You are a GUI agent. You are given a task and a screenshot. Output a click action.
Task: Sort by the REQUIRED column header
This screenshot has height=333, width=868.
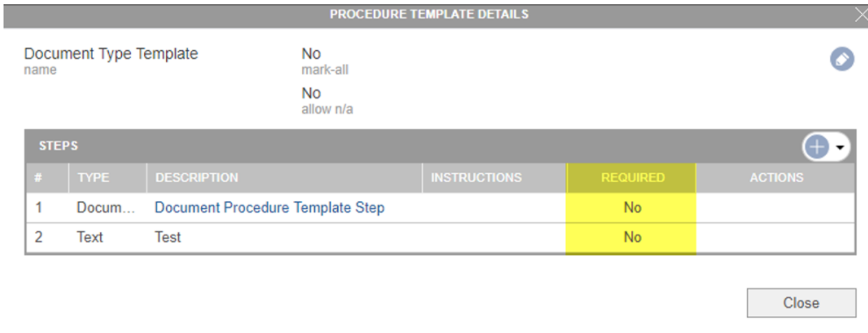(x=632, y=177)
